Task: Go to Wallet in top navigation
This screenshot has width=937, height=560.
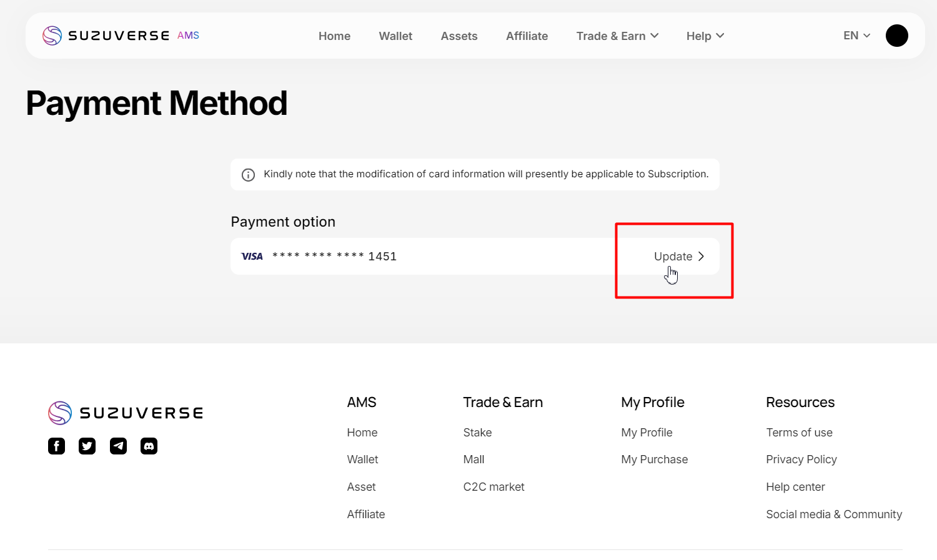Action: click(x=395, y=36)
